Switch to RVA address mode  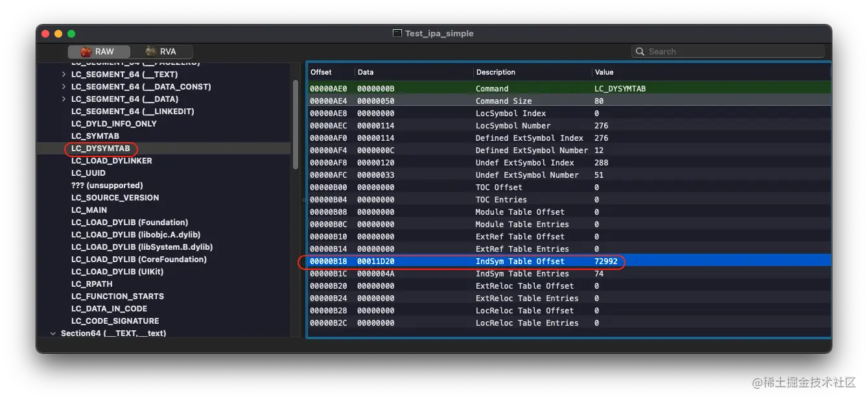point(161,52)
